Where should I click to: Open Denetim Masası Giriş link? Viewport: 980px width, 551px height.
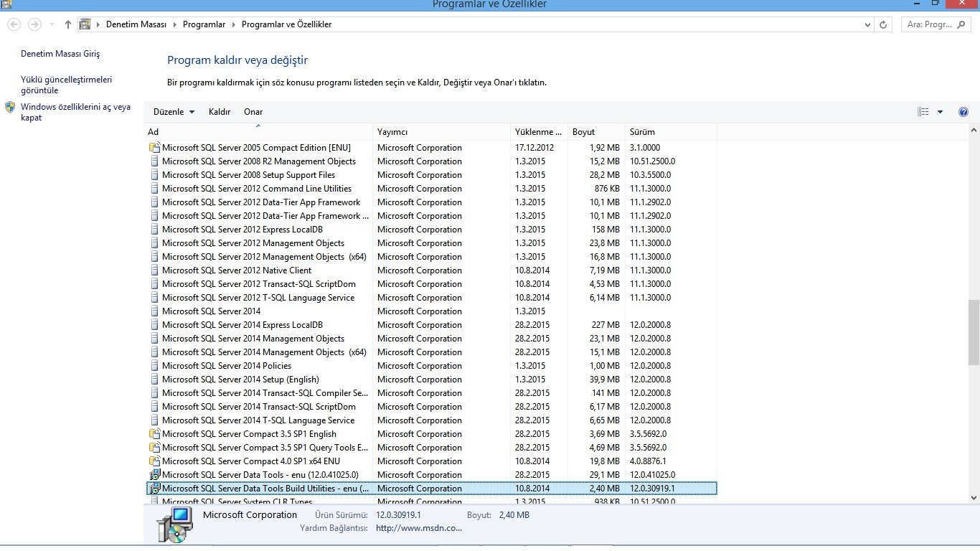point(60,54)
